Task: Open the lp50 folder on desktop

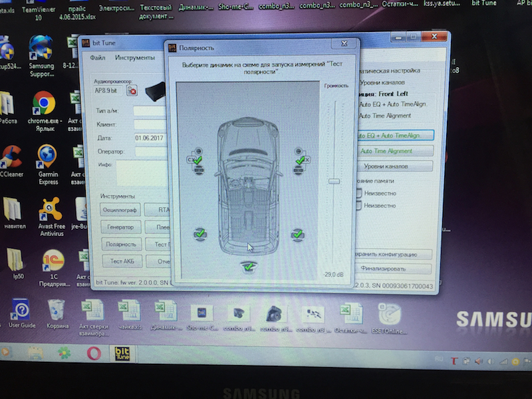Action: (x=17, y=264)
